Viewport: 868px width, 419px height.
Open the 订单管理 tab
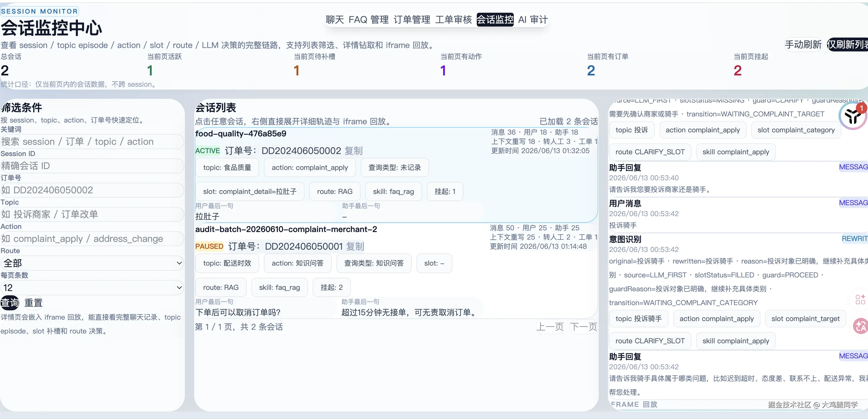point(412,20)
